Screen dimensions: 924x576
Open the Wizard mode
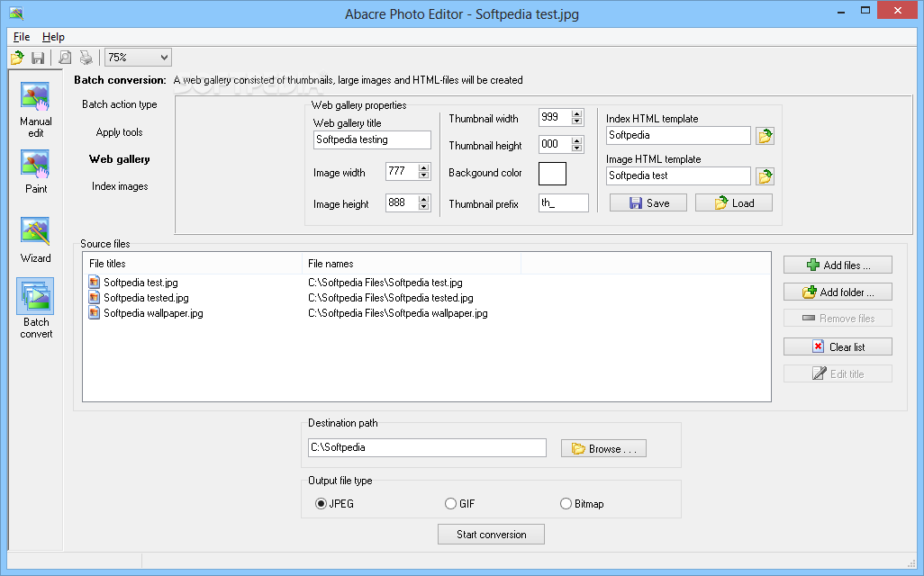coord(35,239)
